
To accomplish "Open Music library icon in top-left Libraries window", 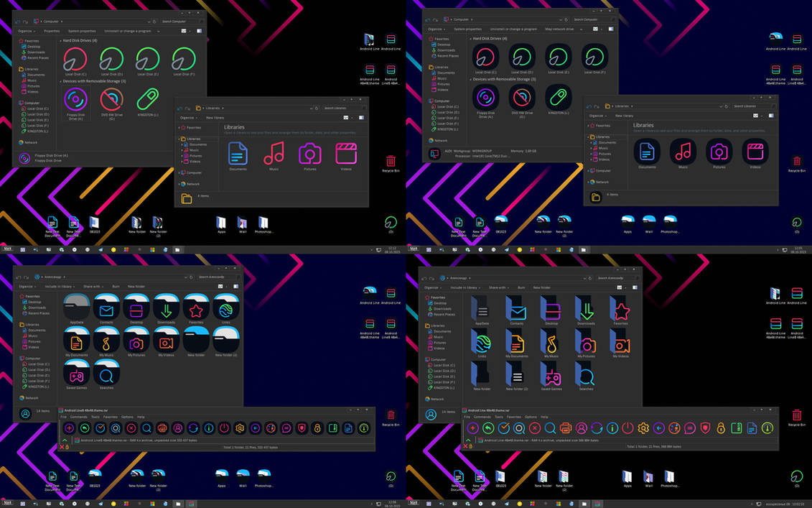I will pyautogui.click(x=274, y=154).
